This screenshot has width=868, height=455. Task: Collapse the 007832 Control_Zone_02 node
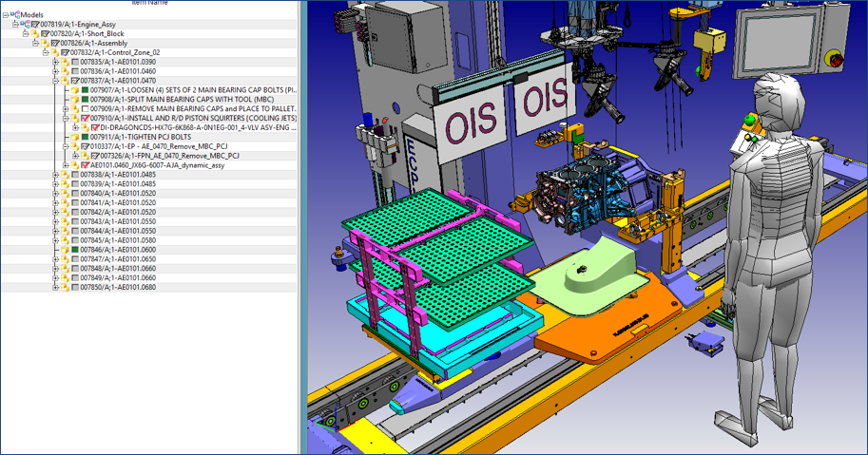point(46,52)
